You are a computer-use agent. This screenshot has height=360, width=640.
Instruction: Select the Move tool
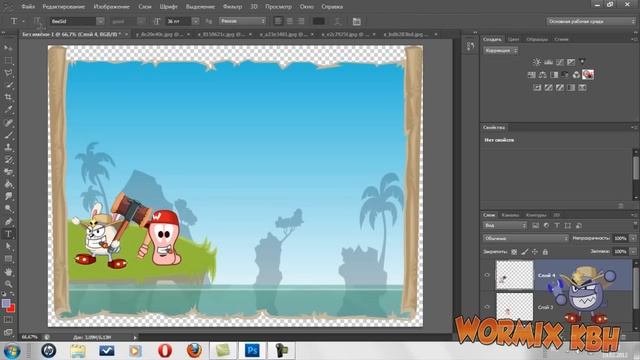8,48
